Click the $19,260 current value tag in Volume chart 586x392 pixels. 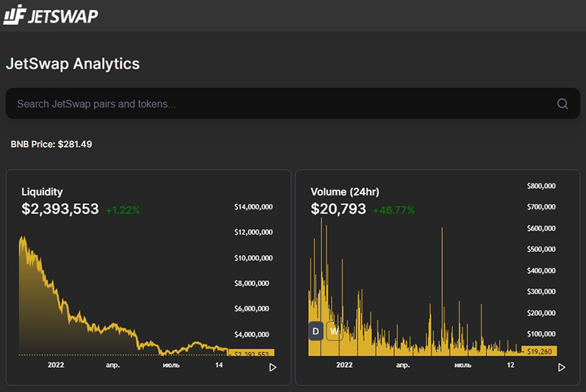[540, 351]
